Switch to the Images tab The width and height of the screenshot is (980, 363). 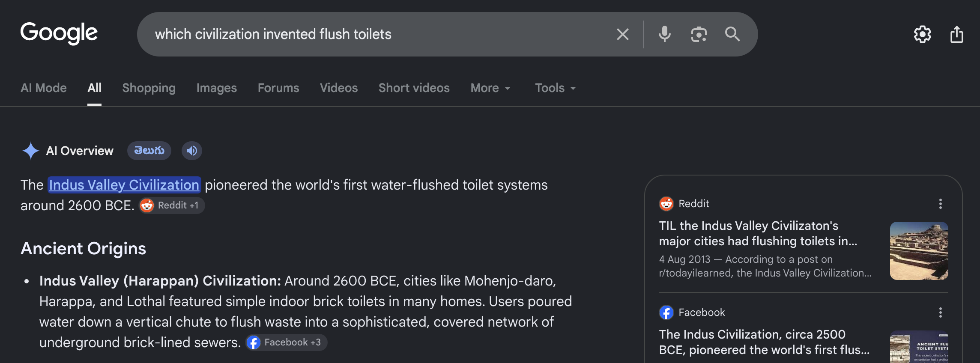pos(217,88)
